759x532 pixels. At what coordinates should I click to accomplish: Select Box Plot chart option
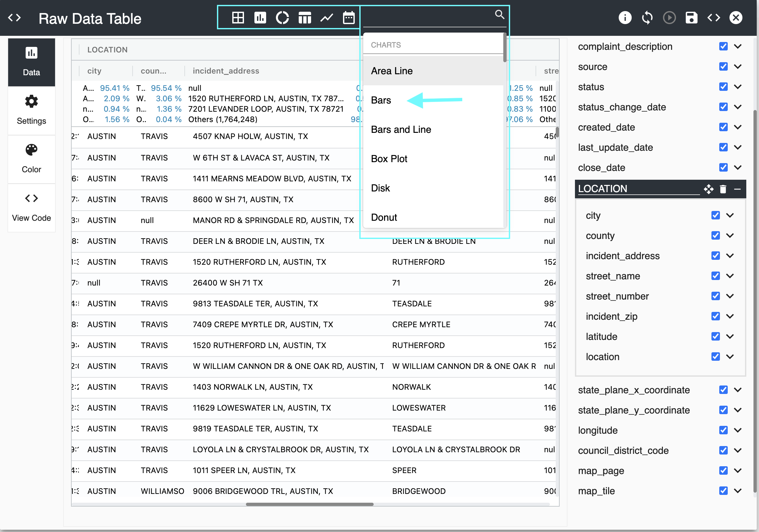tap(389, 159)
